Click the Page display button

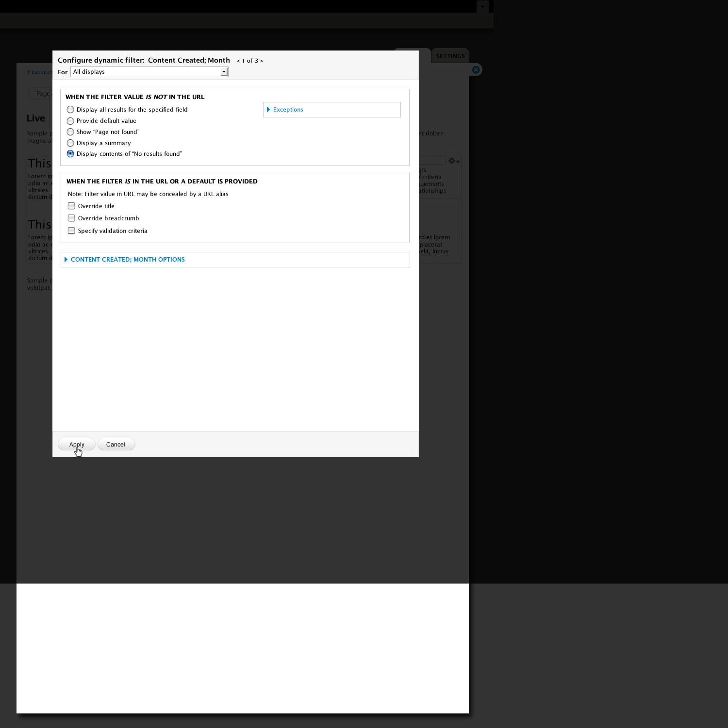tap(42, 94)
